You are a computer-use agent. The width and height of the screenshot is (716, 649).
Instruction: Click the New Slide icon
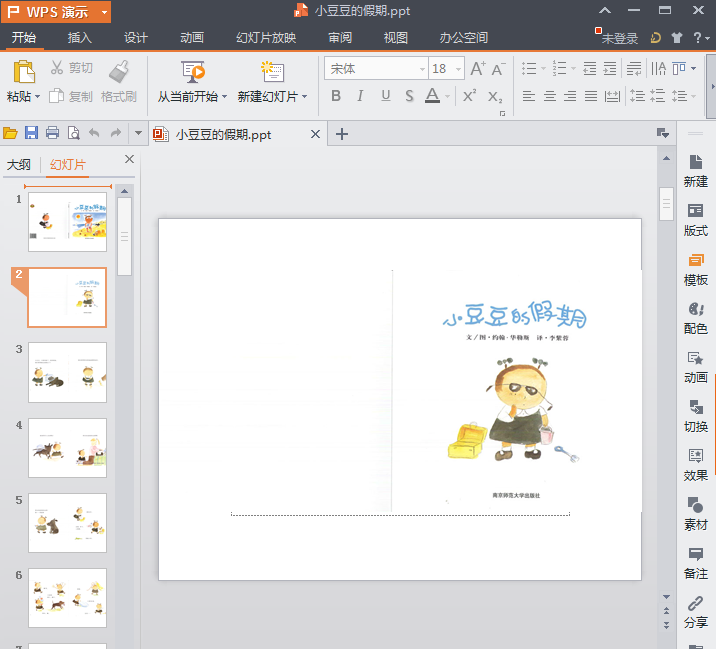272,71
